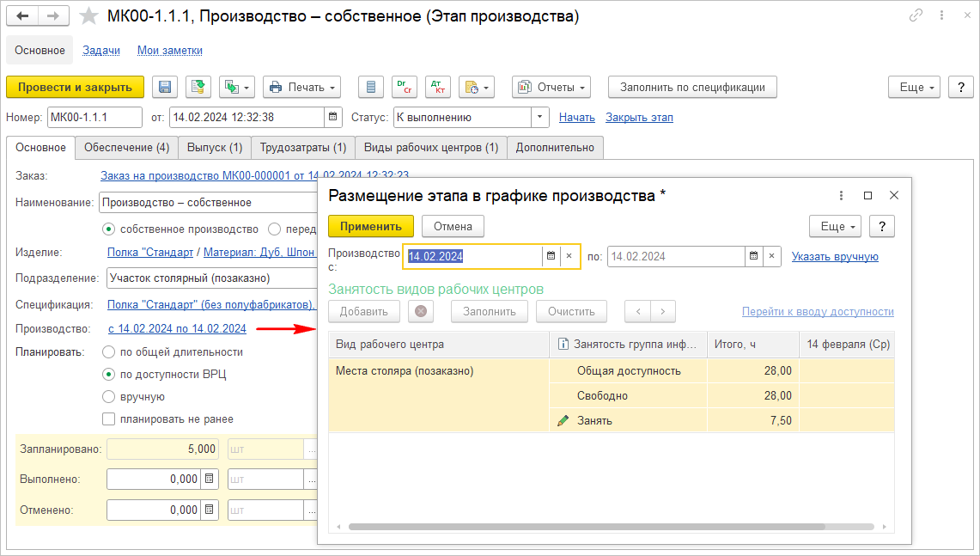Click the Save (floppy disk) icon

[x=165, y=87]
